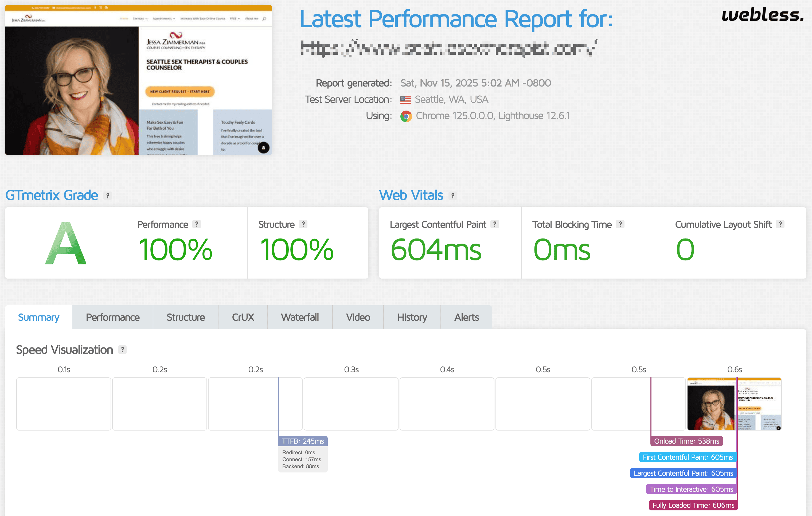
Task: Click Cumulative Layout Shift help icon
Action: point(780,224)
